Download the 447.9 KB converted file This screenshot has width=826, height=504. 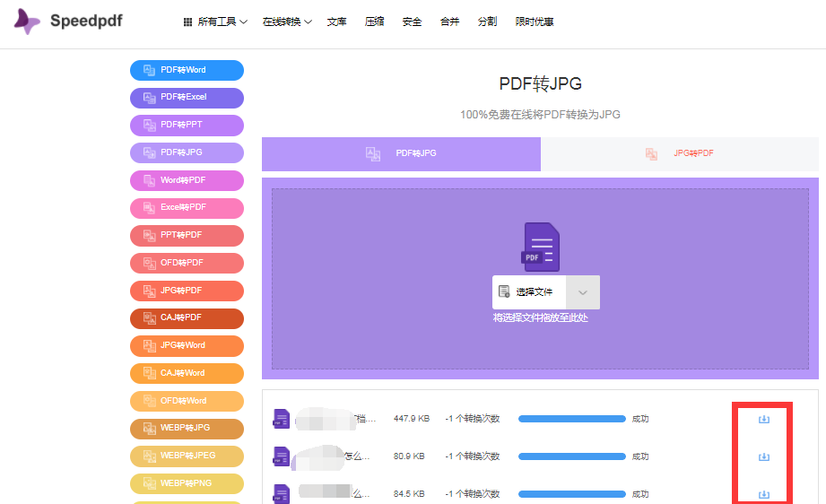764,419
